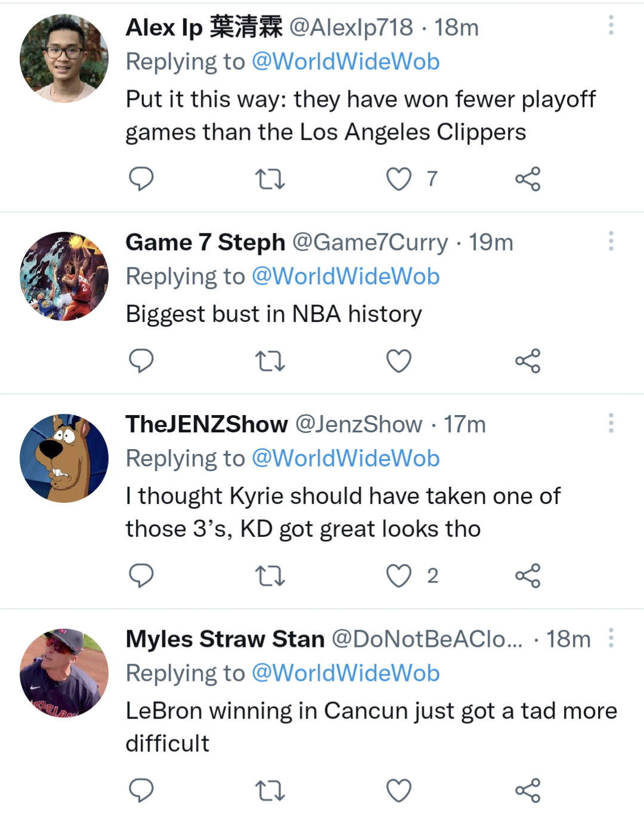The width and height of the screenshot is (644, 823).
Task: Like TheJENZShow's tweet with 2 likes
Action: click(x=399, y=575)
